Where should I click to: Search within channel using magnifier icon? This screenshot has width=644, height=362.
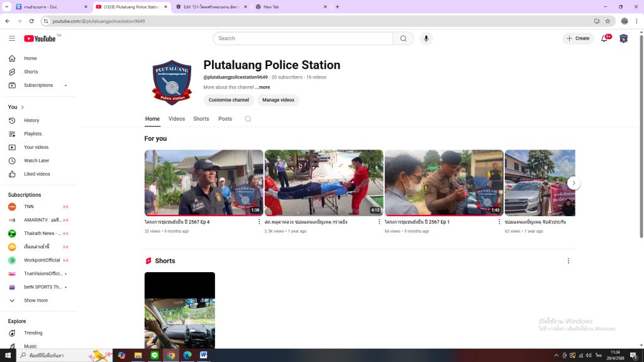pyautogui.click(x=248, y=119)
